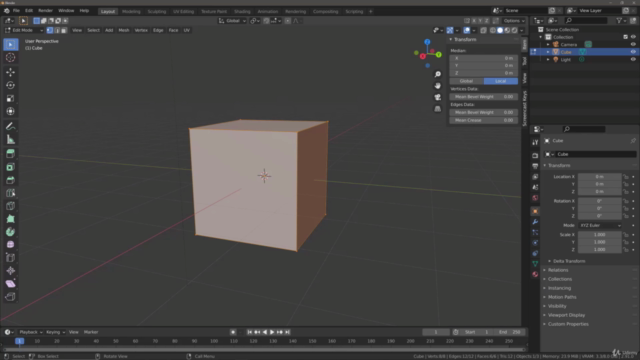Expand the Viewport Display panel
640x360 pixels.
click(566, 315)
